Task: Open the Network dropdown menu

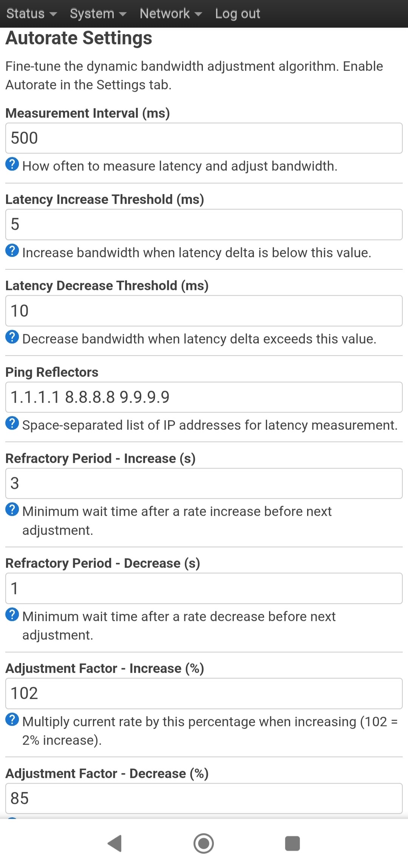Action: pyautogui.click(x=171, y=14)
